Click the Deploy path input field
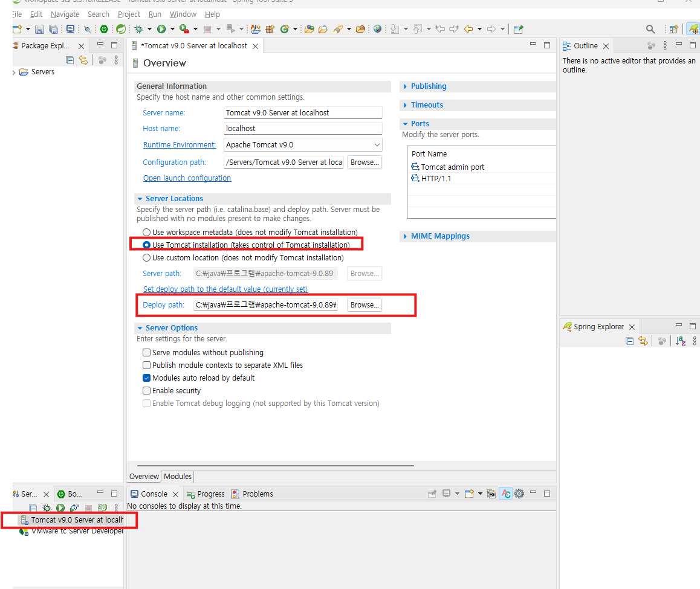This screenshot has height=589, width=700. (x=265, y=305)
